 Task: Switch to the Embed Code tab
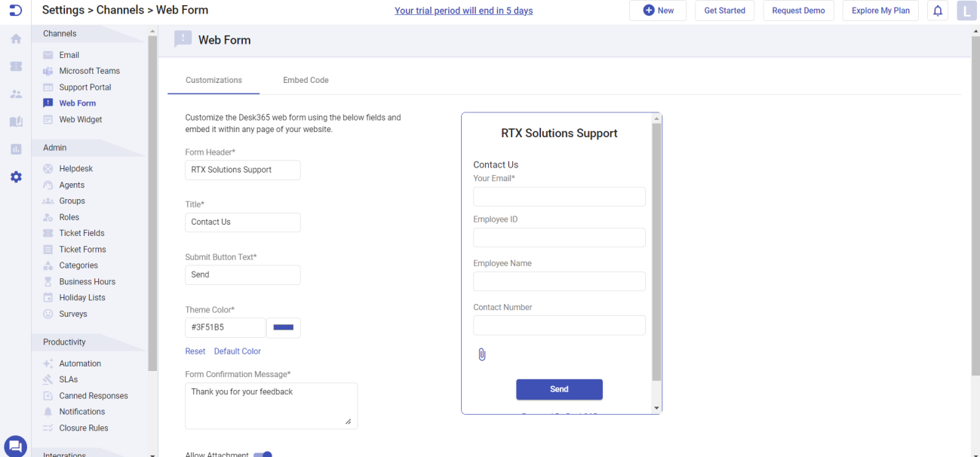(306, 80)
